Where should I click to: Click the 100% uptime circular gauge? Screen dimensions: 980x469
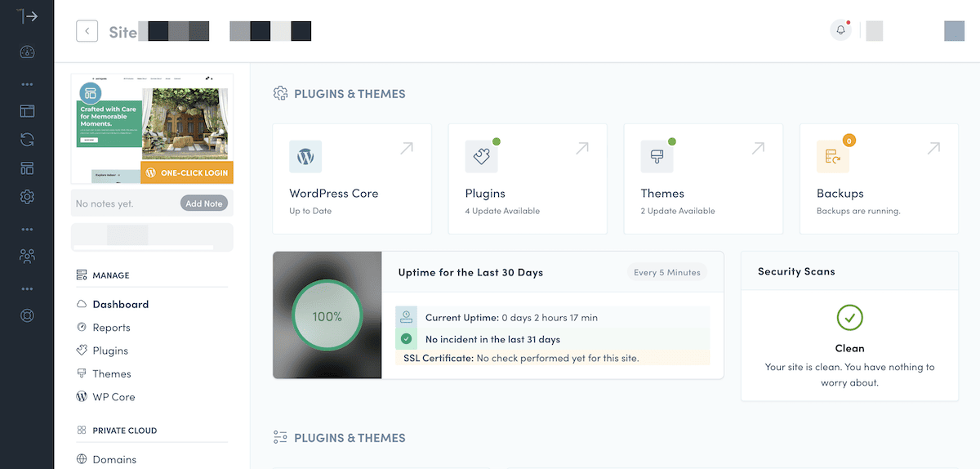point(327,315)
